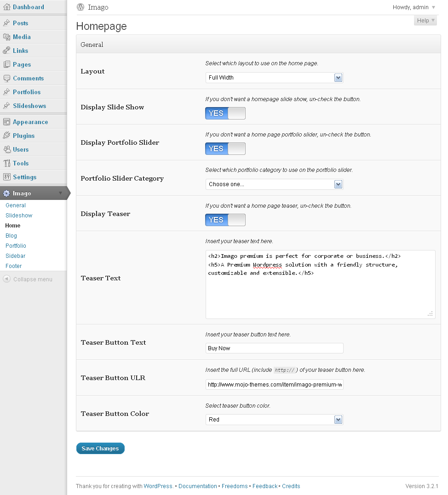Open the Documentation footer link
The image size is (448, 495).
click(198, 486)
